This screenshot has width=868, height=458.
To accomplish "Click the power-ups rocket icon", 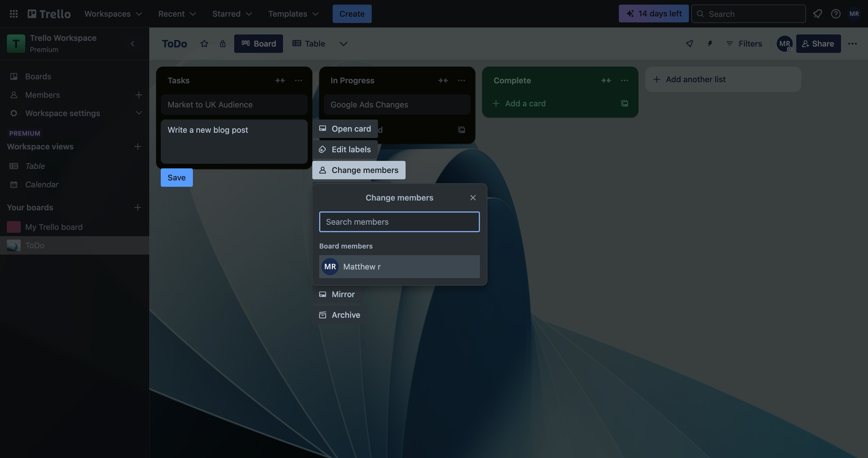I will pyautogui.click(x=689, y=43).
